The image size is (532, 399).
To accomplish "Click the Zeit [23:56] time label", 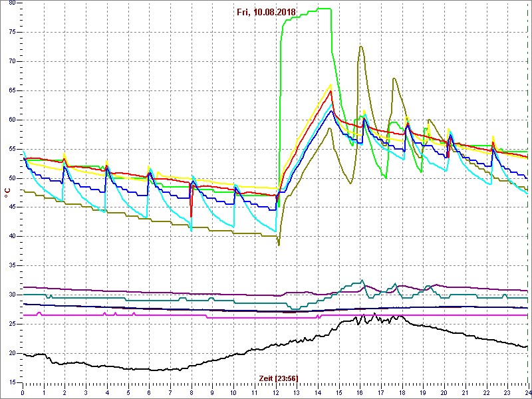I will pyautogui.click(x=279, y=378).
